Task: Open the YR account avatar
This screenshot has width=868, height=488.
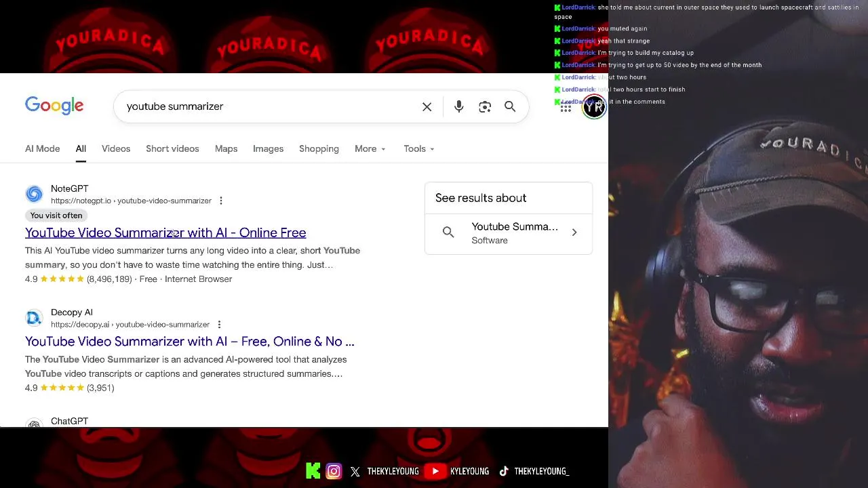Action: tap(594, 106)
